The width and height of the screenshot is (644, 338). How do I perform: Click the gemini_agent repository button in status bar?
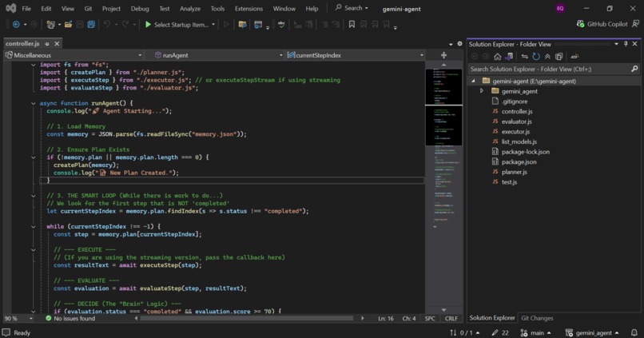591,332
